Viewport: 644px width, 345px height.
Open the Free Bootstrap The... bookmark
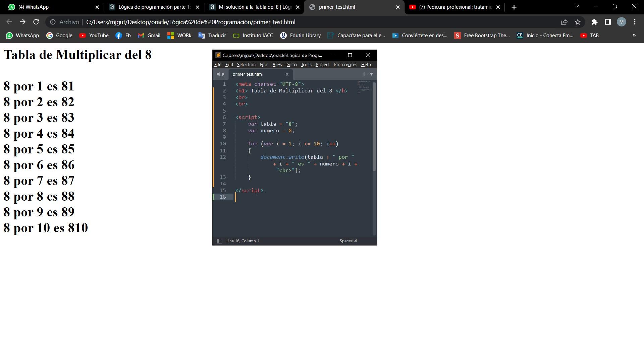(482, 36)
